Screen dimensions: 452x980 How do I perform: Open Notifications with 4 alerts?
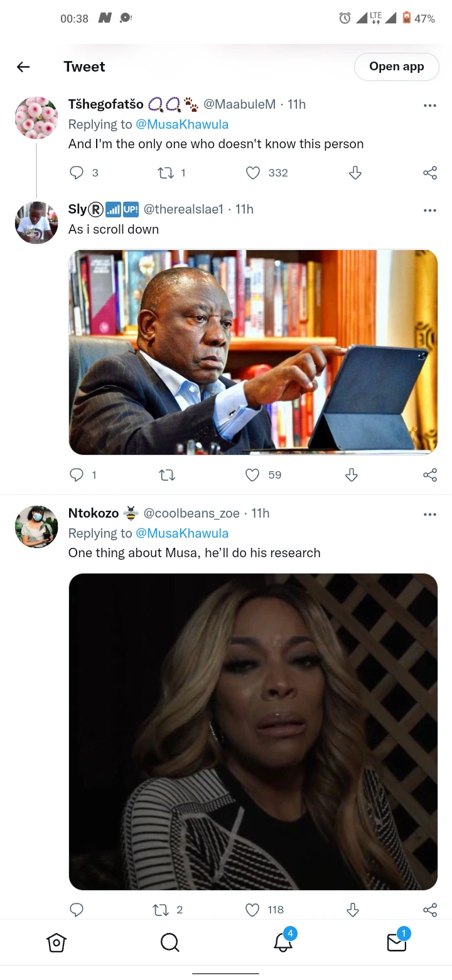(x=284, y=940)
